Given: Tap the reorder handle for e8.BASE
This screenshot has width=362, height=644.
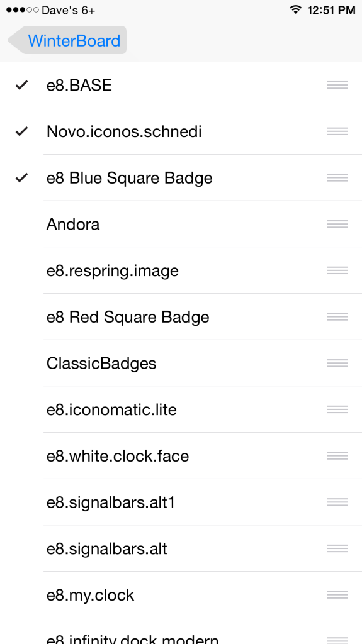Looking at the screenshot, I should pyautogui.click(x=337, y=85).
